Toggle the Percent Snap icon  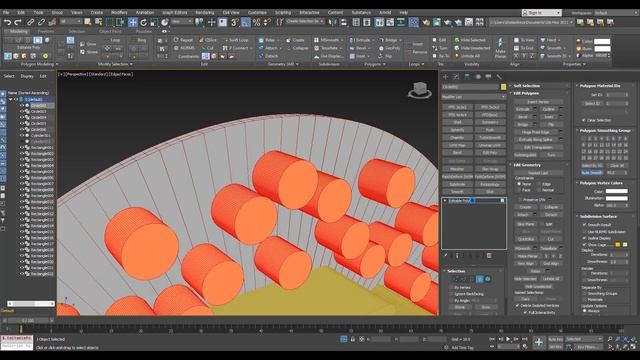[256, 22]
